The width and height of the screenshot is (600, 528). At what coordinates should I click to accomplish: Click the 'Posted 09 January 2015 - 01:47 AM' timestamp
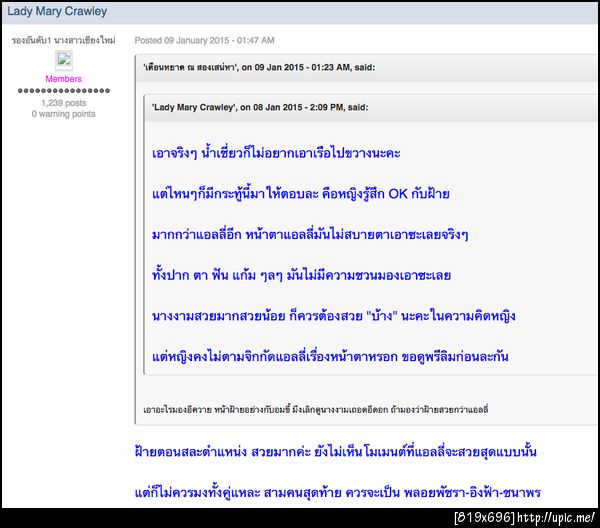(x=204, y=41)
